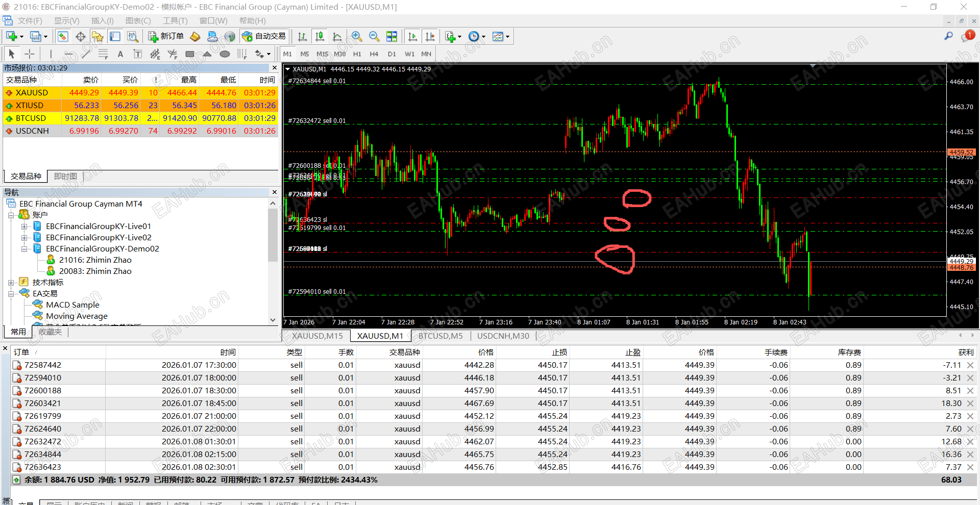
Task: Close the Market Watch panel
Action: [x=275, y=68]
